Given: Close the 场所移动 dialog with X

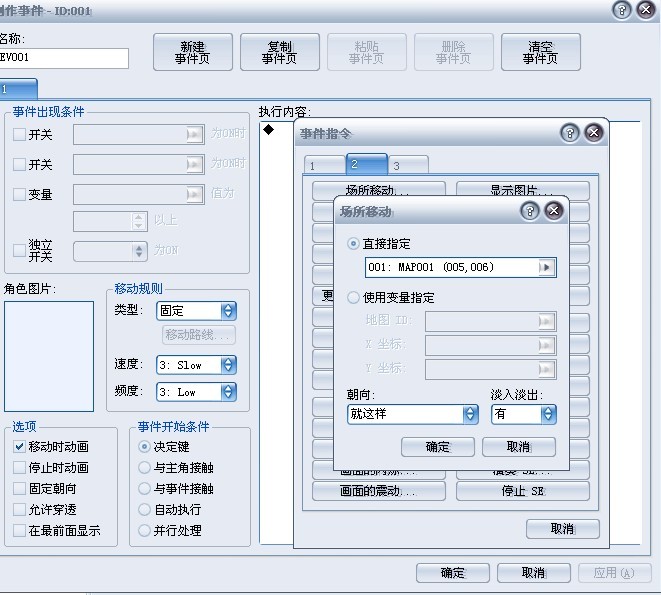Looking at the screenshot, I should (x=554, y=210).
